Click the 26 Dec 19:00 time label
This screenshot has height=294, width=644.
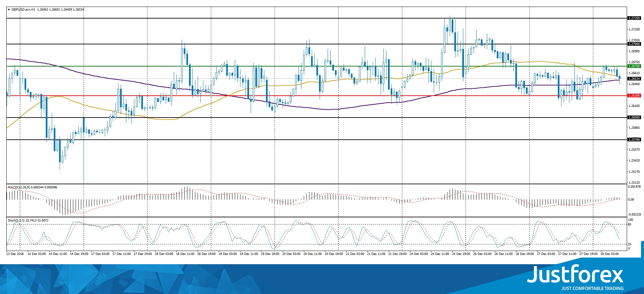click(525, 254)
